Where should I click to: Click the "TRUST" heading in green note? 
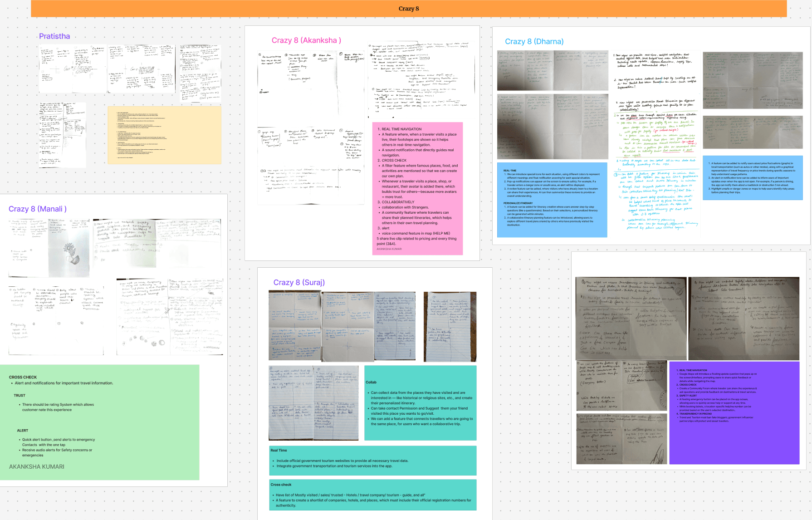(x=20, y=395)
